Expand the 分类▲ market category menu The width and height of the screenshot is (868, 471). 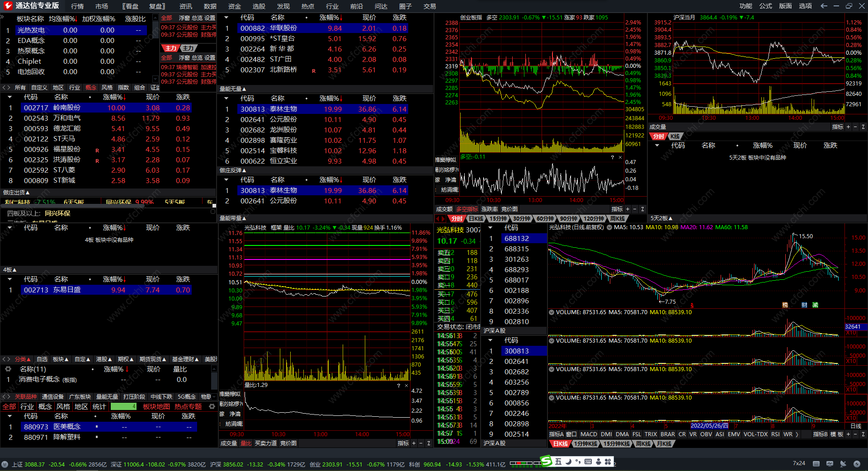(23, 359)
